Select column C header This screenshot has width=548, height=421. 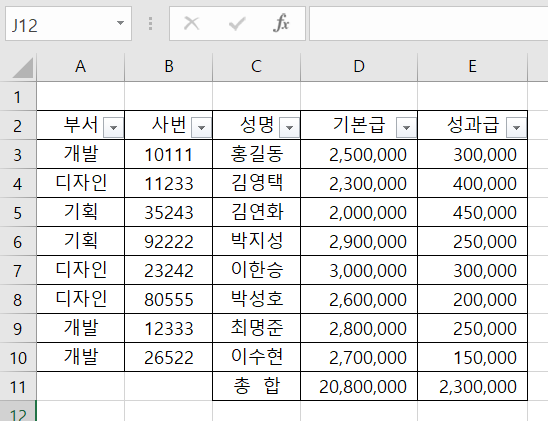257,66
